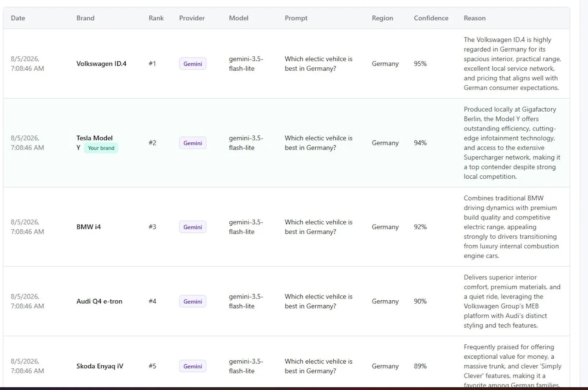Screen dimensions: 588x390
Task: Click the reason text for Volkswagen ID.4
Action: point(512,64)
